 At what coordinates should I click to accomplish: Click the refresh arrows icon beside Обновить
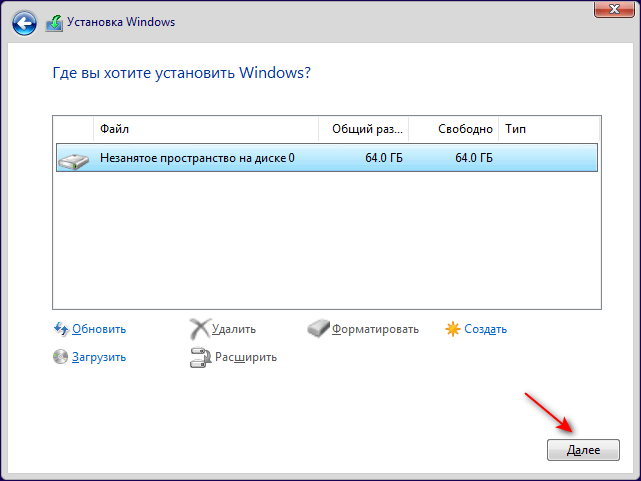[x=61, y=329]
